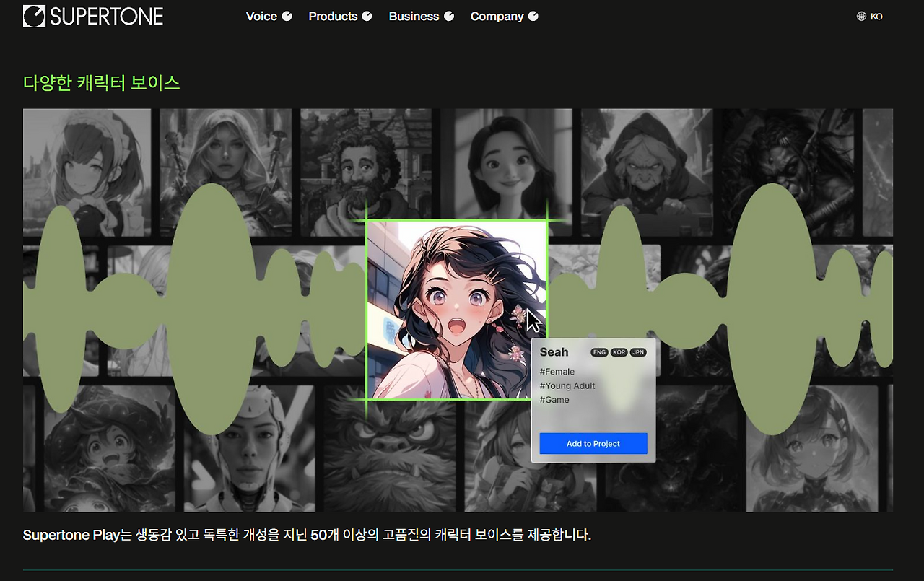Viewport: 924px width, 581px height.
Task: Click the circular icon next to Voice menu
Action: [x=285, y=15]
